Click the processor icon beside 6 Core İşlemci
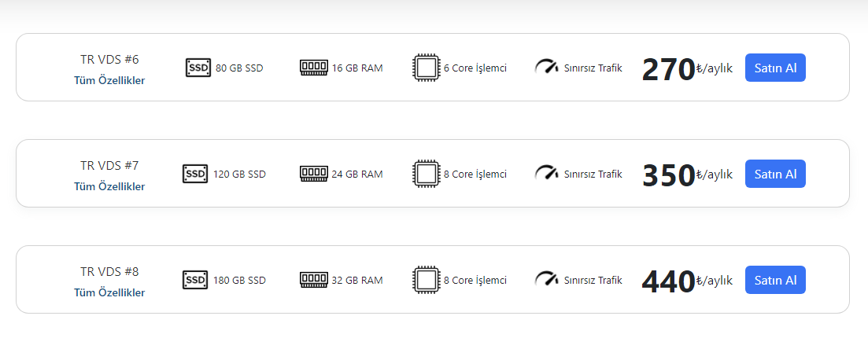 (x=426, y=68)
